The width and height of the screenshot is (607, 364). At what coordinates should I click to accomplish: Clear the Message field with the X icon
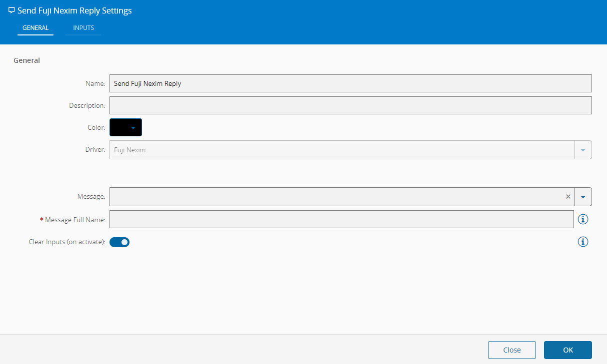pos(568,197)
